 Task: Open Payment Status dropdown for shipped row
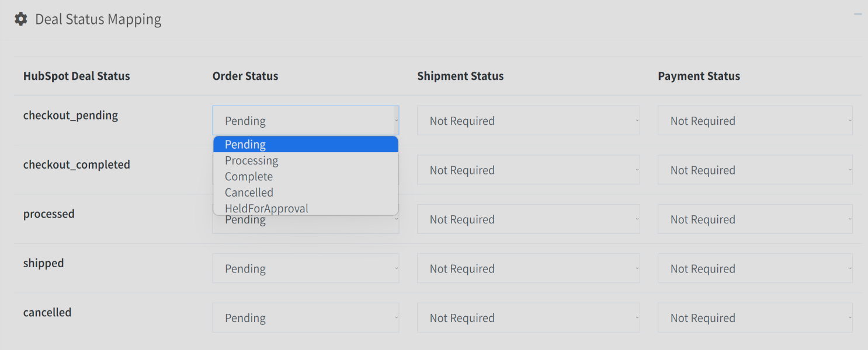755,269
